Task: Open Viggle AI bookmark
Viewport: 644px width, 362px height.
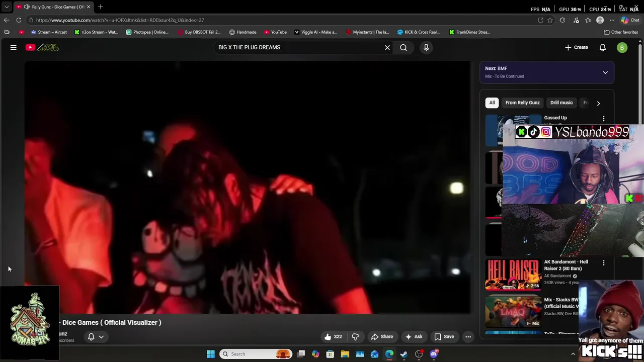Action: coord(315,32)
